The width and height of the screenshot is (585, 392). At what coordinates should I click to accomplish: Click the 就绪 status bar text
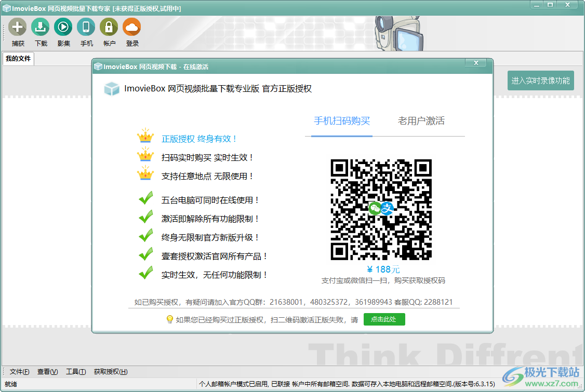[11, 384]
